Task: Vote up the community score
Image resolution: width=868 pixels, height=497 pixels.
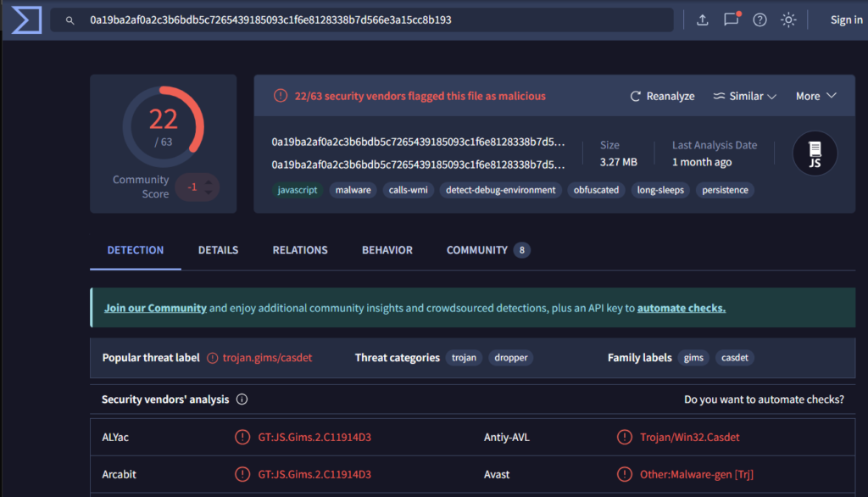Action: (x=209, y=181)
